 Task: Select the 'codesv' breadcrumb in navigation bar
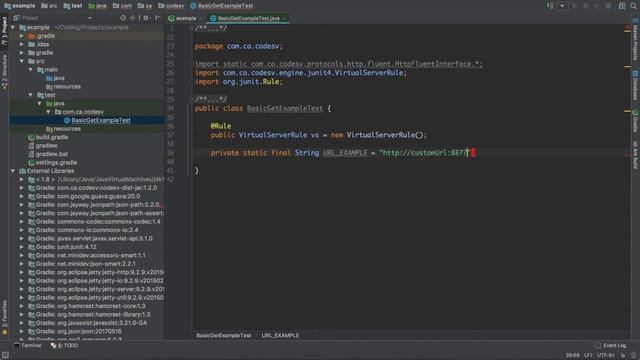(171, 6)
